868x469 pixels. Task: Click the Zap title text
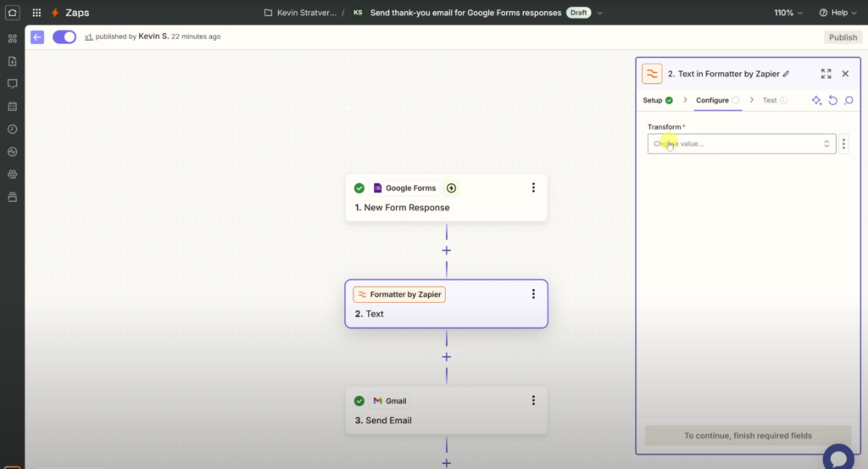click(x=465, y=12)
